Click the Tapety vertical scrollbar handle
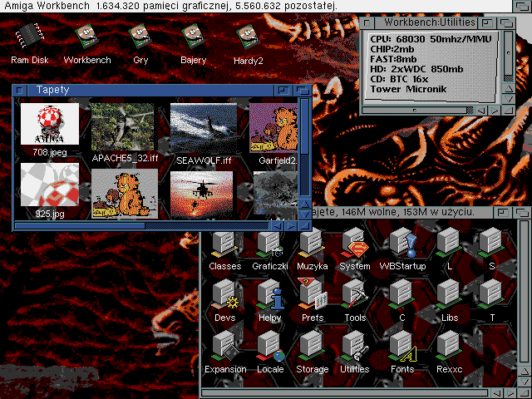Image resolution: width=532 pixels, height=399 pixels. pyautogui.click(x=305, y=127)
